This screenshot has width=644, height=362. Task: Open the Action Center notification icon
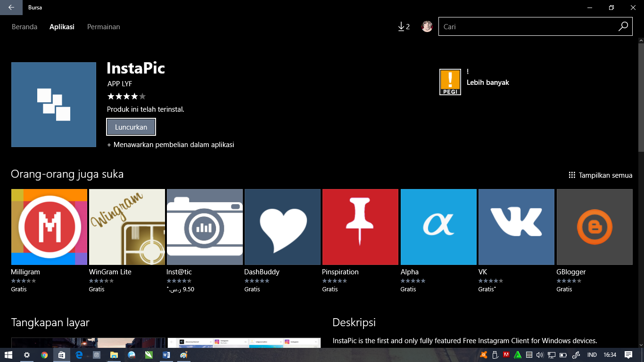coord(628,355)
